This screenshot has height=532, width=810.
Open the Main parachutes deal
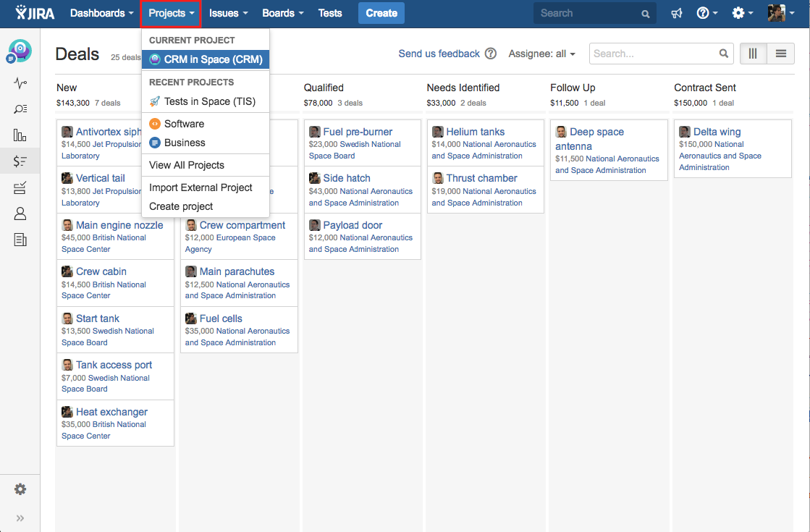(x=237, y=271)
